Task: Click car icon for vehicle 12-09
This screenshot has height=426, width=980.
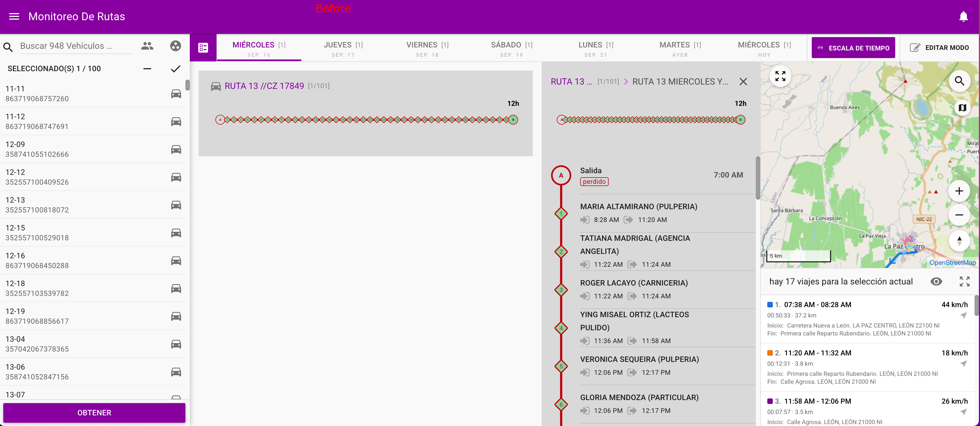Action: [176, 149]
